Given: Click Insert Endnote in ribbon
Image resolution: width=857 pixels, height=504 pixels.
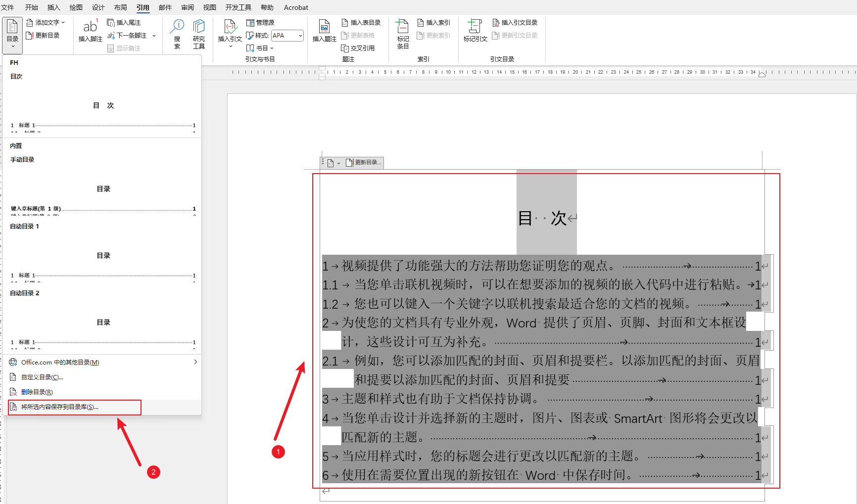Looking at the screenshot, I should click(124, 23).
